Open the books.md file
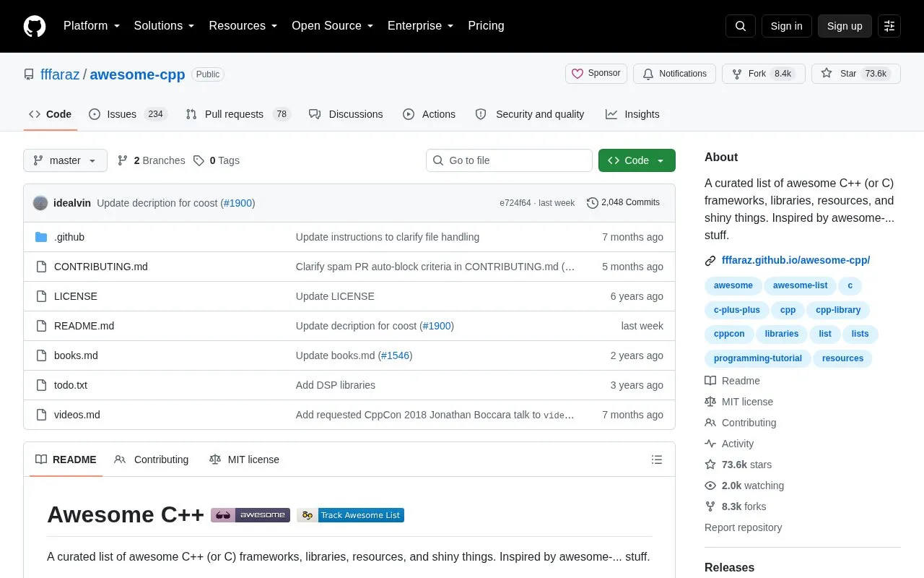Viewport: 924px width, 578px height. coord(76,355)
